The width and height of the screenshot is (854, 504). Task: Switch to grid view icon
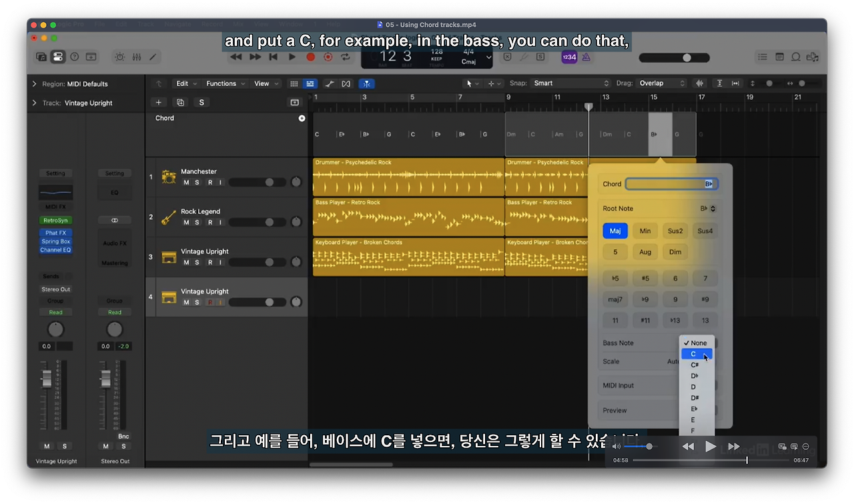pyautogui.click(x=294, y=83)
